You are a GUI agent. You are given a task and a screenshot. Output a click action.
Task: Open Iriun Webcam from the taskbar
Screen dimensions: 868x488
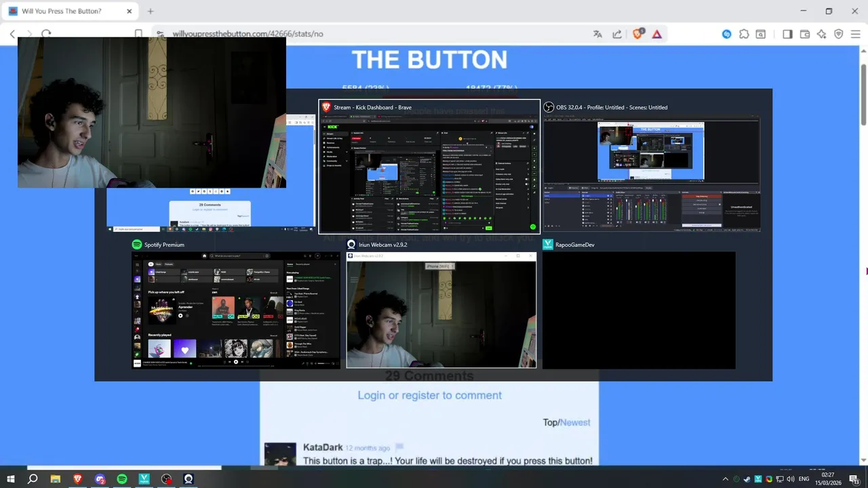pos(189,479)
